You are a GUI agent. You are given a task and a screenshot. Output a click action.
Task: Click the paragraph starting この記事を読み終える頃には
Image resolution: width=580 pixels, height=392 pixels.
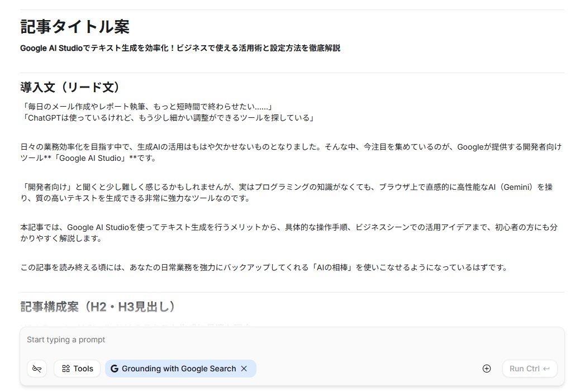pos(264,267)
